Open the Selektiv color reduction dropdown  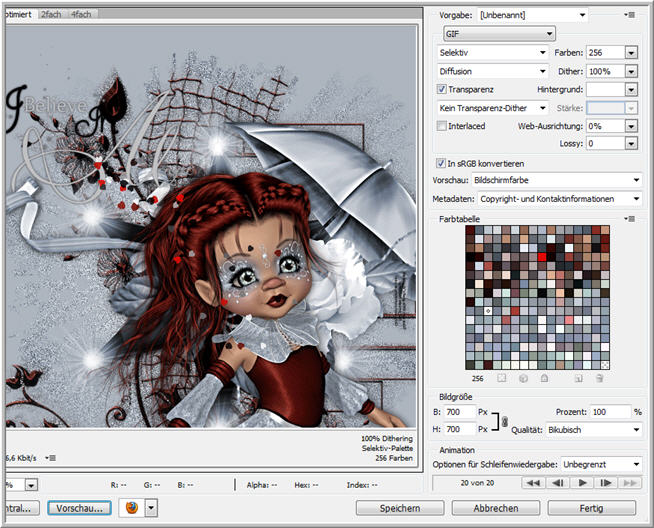coord(492,53)
